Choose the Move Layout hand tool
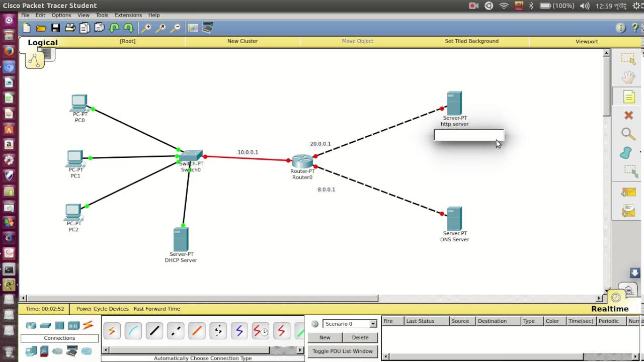Viewport: 644px width, 362px height. pyautogui.click(x=628, y=77)
